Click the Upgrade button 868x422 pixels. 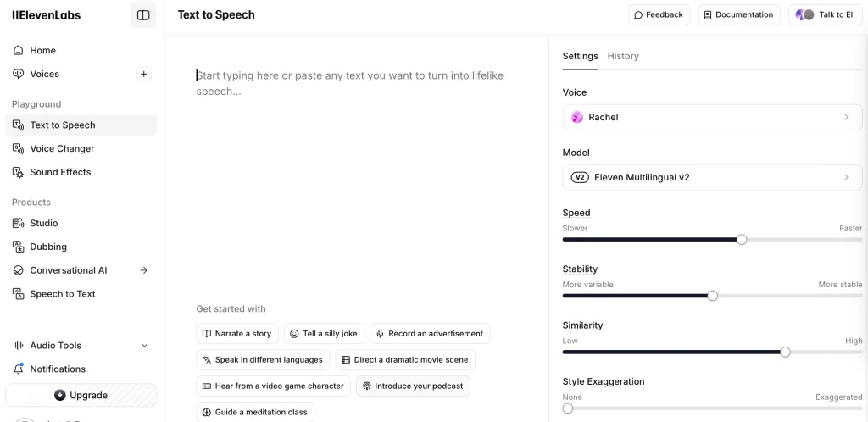81,396
